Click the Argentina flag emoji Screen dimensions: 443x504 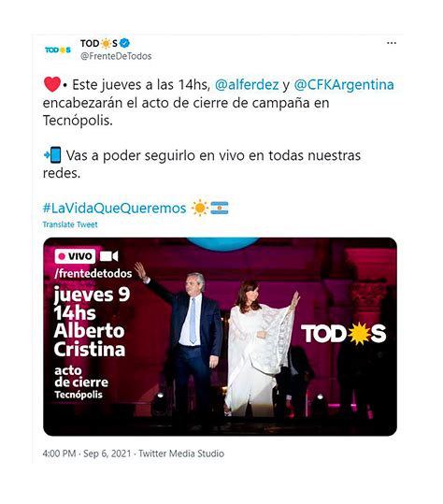pyautogui.click(x=220, y=208)
